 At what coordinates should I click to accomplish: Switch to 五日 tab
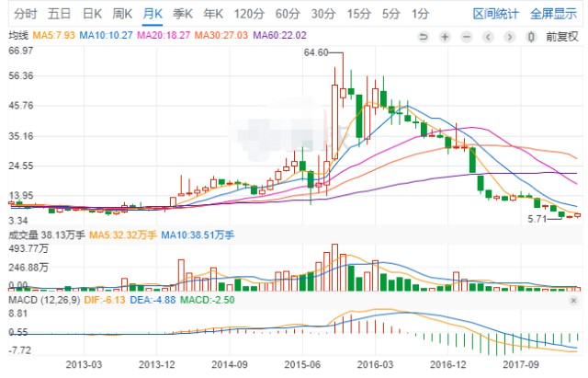pyautogui.click(x=59, y=15)
